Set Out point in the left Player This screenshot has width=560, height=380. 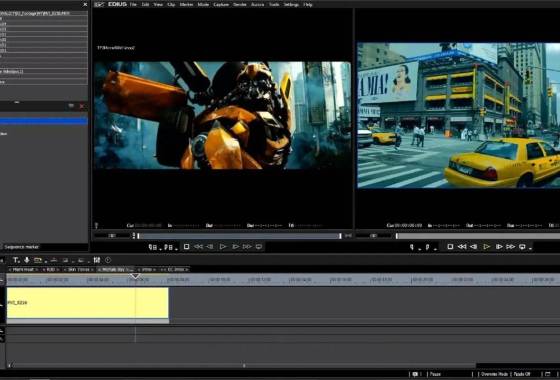tap(169, 247)
